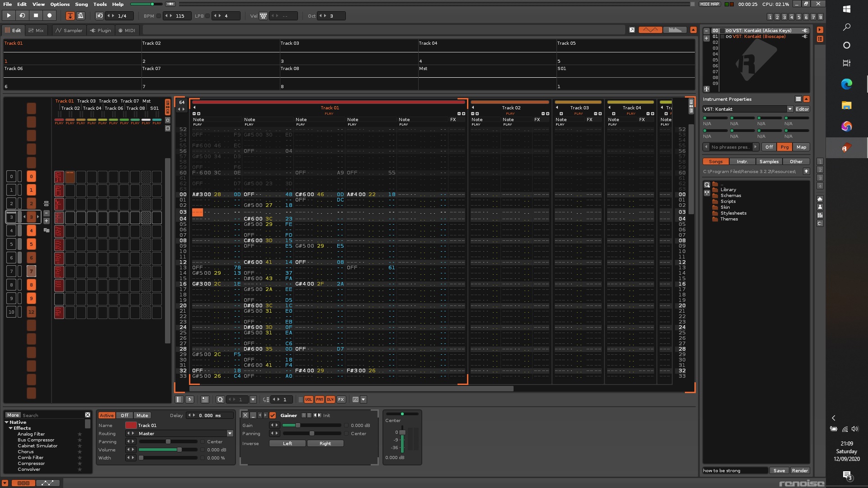The width and height of the screenshot is (868, 488).
Task: Adjust the Gainer Gain slider
Action: [311, 426]
